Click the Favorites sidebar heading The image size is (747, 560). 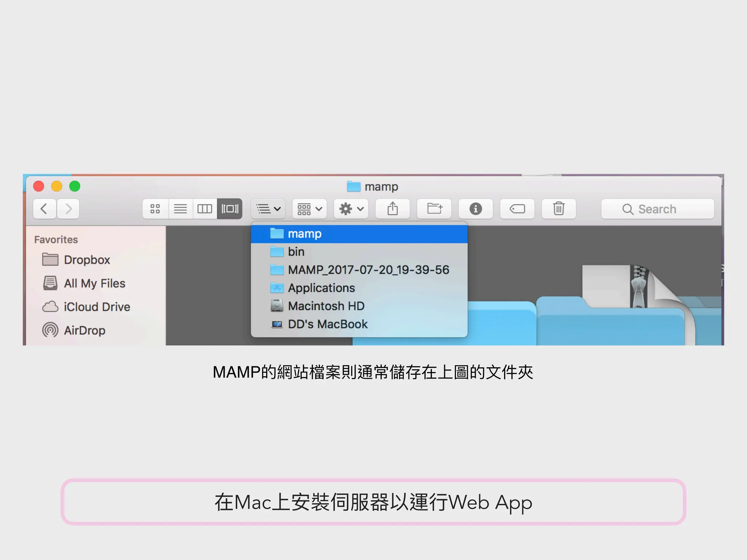56,240
